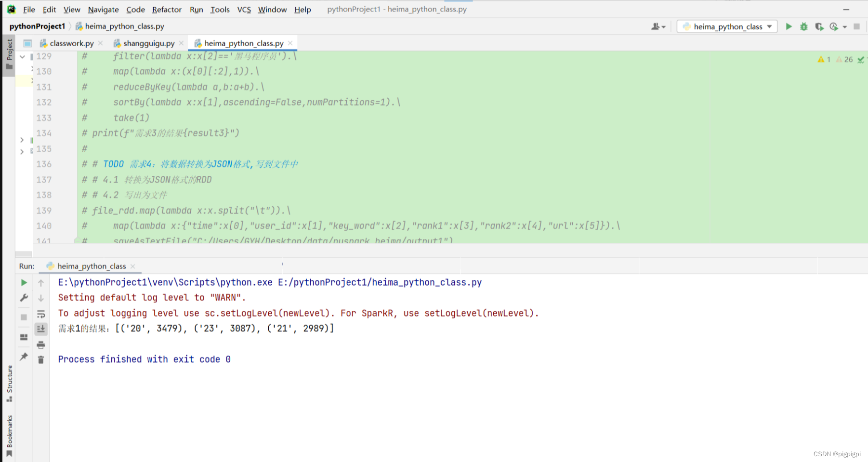Click line number 136 in the gutter

coord(44,164)
